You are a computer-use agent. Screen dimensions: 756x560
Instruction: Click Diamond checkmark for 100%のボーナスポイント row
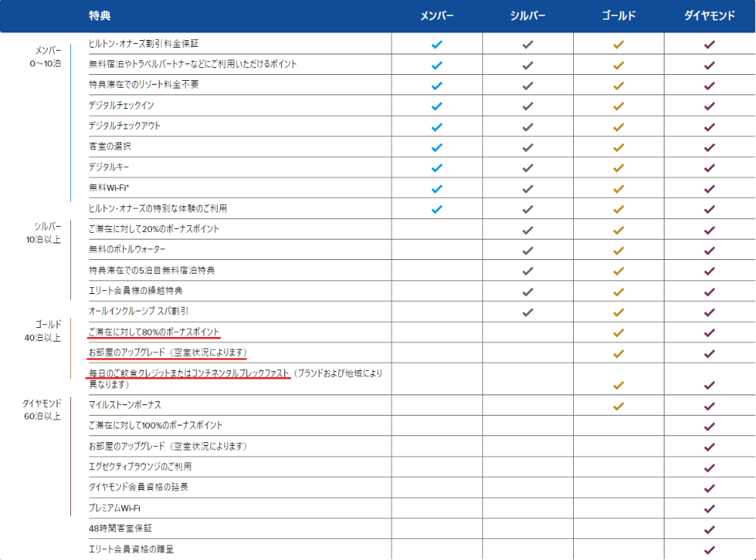(x=709, y=426)
